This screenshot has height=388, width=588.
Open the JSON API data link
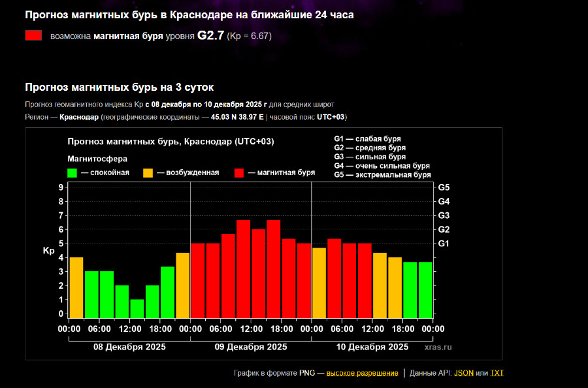[x=464, y=373]
